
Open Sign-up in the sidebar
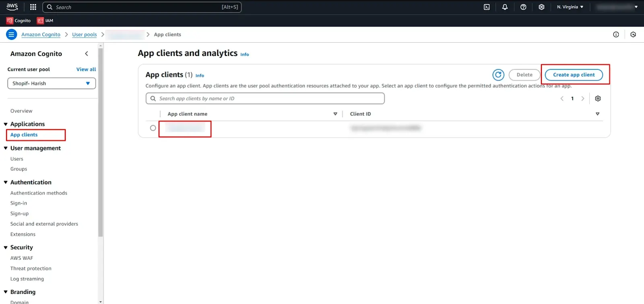[x=19, y=214]
